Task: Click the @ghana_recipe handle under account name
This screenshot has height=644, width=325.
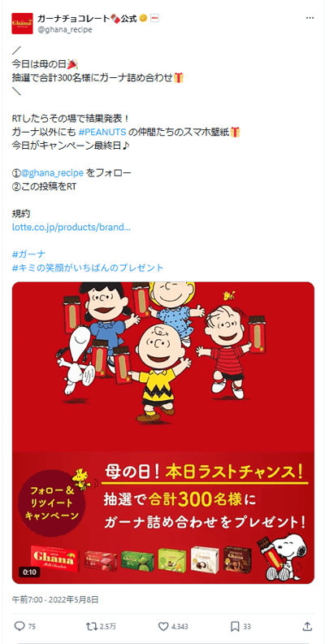Action: pos(64,29)
